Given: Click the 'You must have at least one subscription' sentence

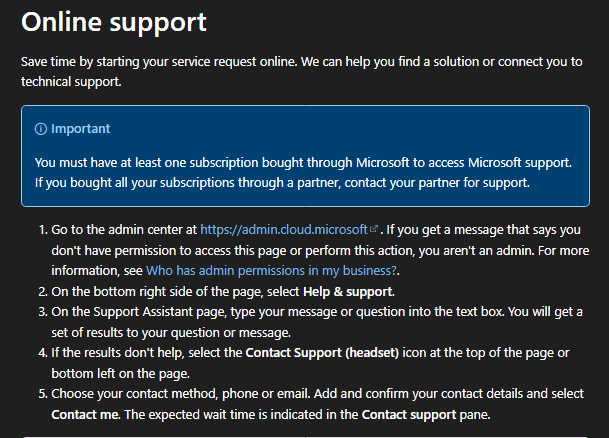Looking at the screenshot, I should [300, 162].
